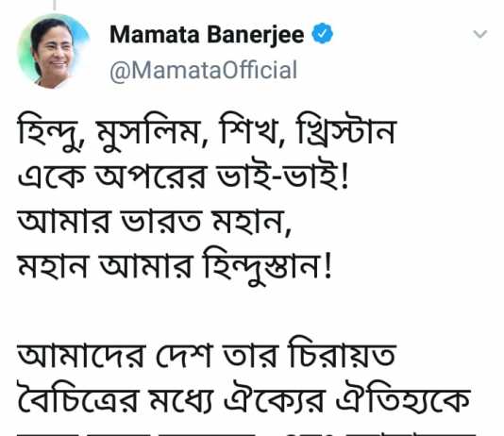The image size is (504, 436).
Task: Open Mamata Banerjee's profile picture
Action: click(54, 51)
